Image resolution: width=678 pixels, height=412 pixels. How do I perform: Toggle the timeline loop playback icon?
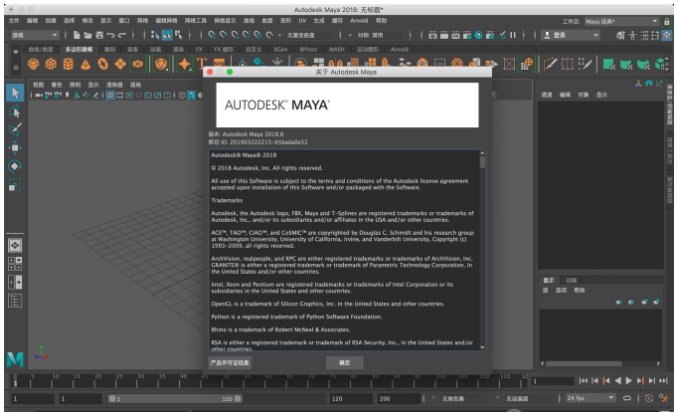(627, 398)
